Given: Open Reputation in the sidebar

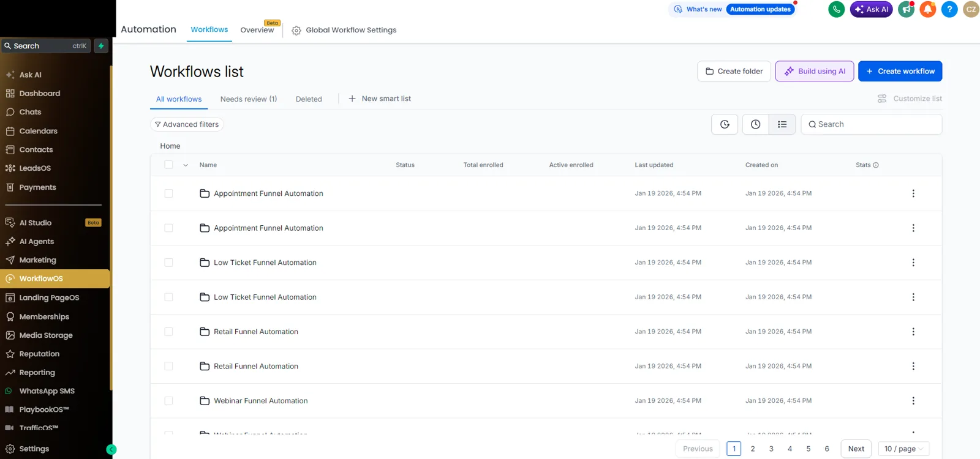Looking at the screenshot, I should click(x=39, y=354).
